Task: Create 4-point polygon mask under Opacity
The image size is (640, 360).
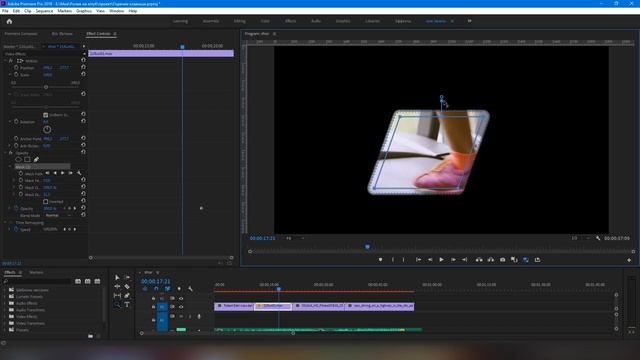Action: tap(27, 160)
